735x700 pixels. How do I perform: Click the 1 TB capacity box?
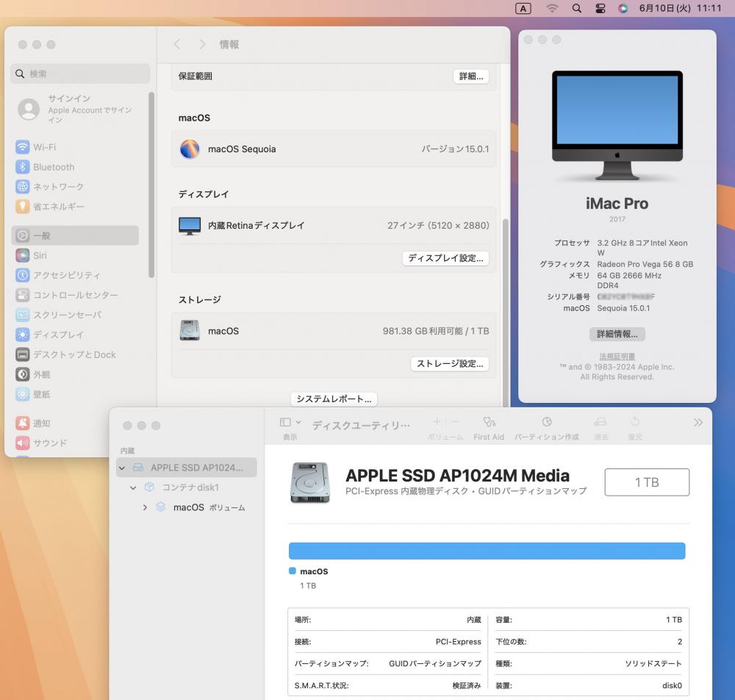click(647, 482)
